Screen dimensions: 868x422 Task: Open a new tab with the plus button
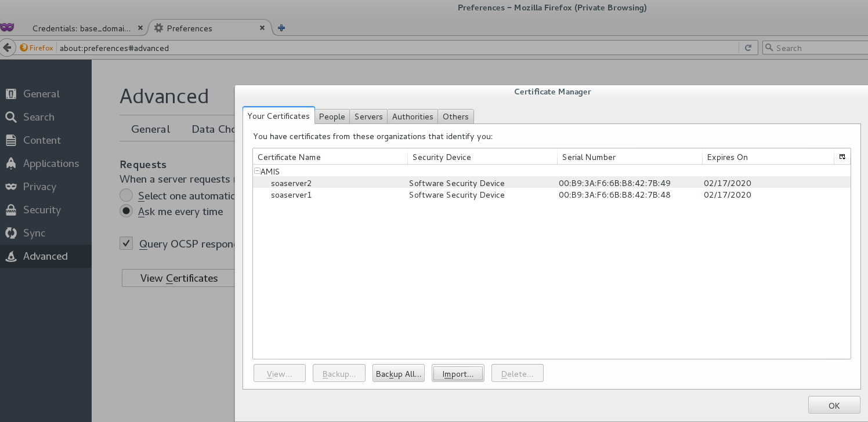pos(281,27)
